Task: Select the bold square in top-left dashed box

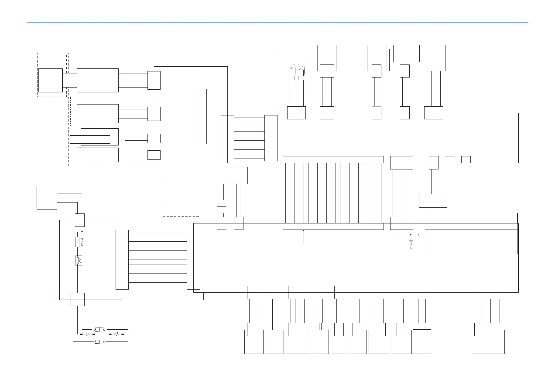Action: click(x=51, y=81)
